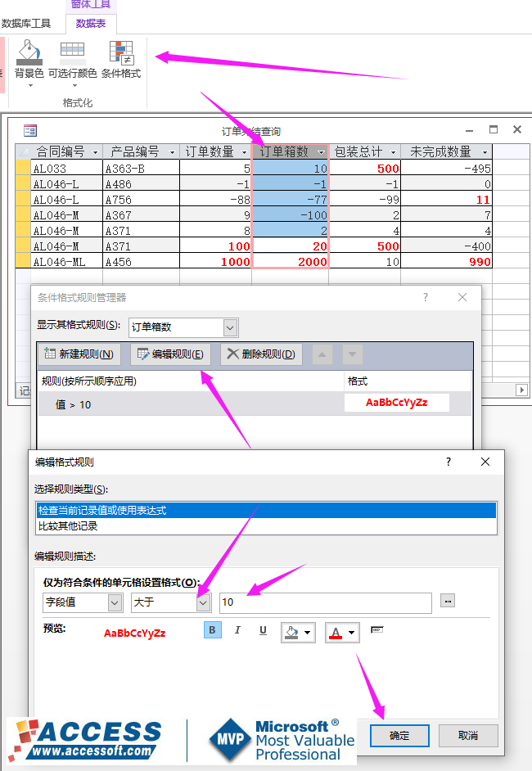Click the red font color A button
Viewport: 532px width, 771px height.
point(336,633)
